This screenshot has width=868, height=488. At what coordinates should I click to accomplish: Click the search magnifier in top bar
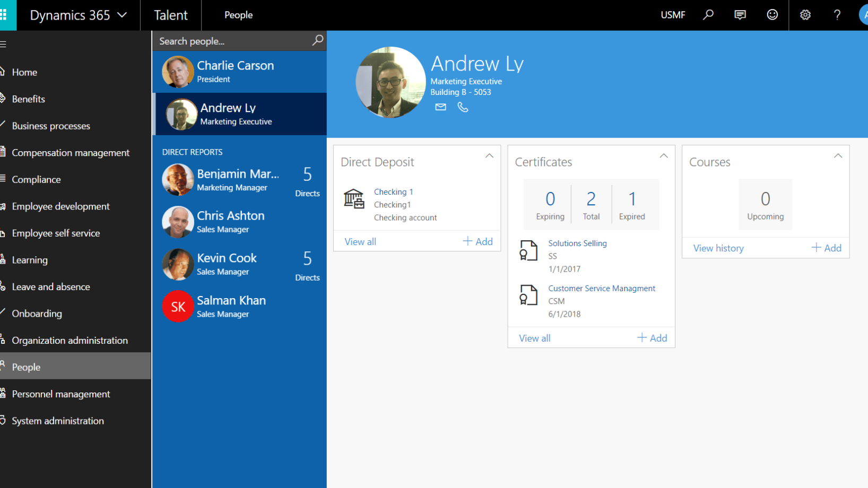(708, 15)
